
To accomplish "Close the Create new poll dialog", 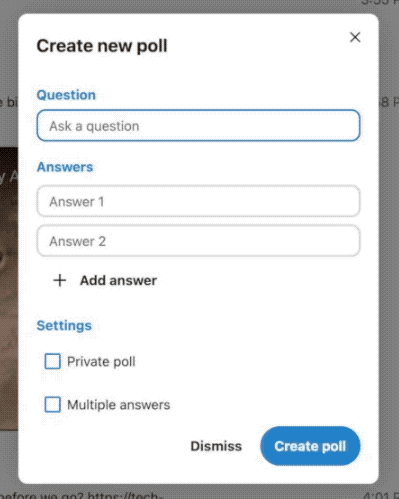I will 355,37.
